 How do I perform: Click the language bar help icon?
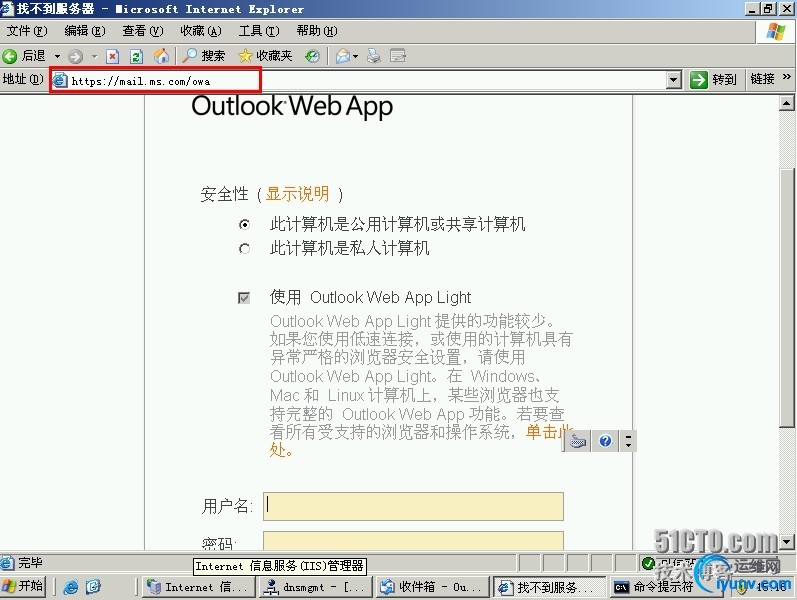pos(605,441)
